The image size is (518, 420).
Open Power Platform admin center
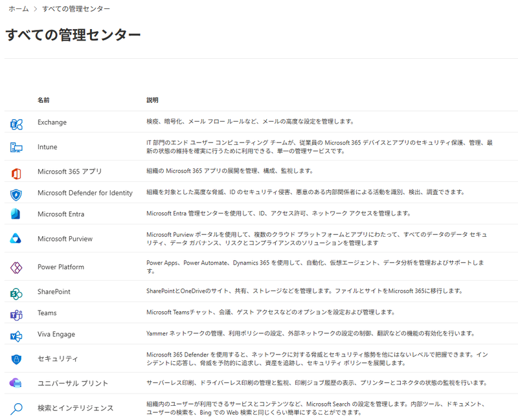pyautogui.click(x=61, y=267)
